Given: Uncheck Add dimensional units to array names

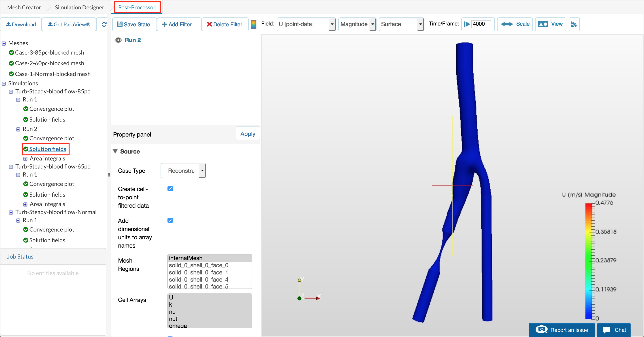Looking at the screenshot, I should (170, 220).
